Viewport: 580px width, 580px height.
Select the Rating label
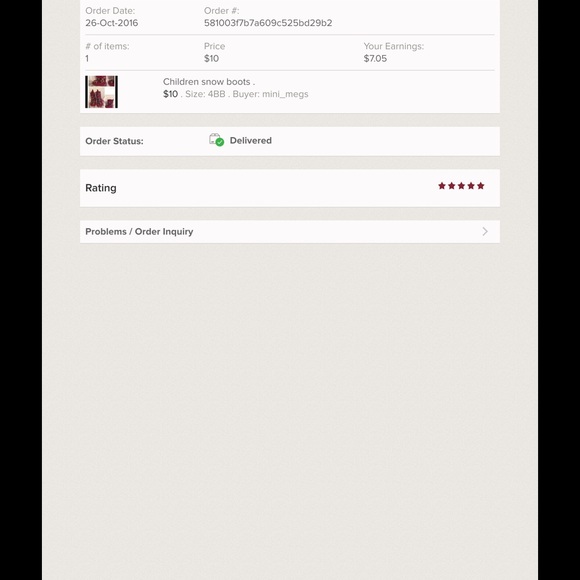[101, 188]
